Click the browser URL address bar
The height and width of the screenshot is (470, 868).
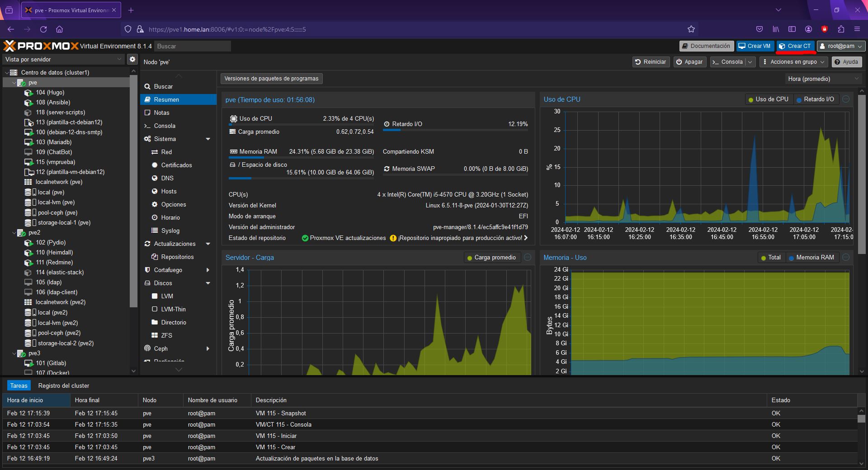[409, 29]
